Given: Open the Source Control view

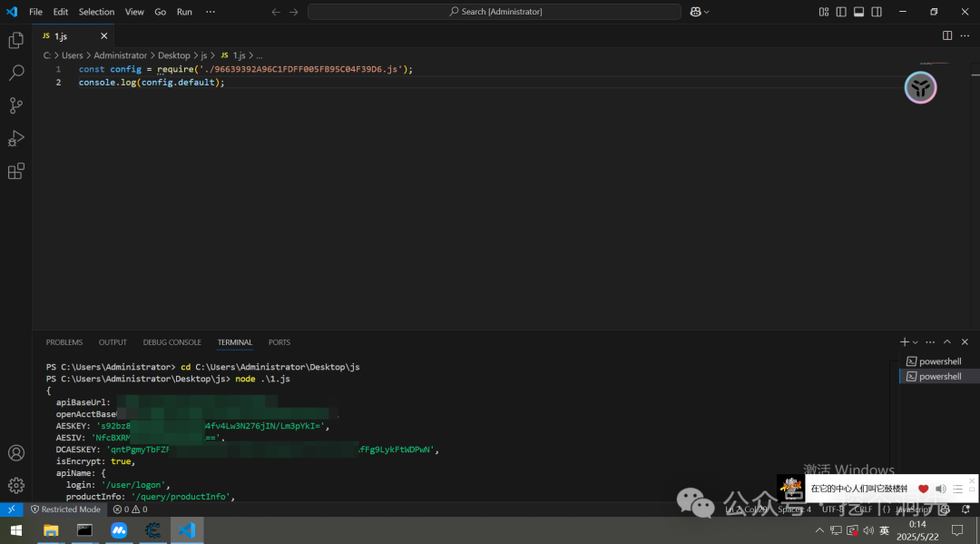Looking at the screenshot, I should click(x=16, y=105).
